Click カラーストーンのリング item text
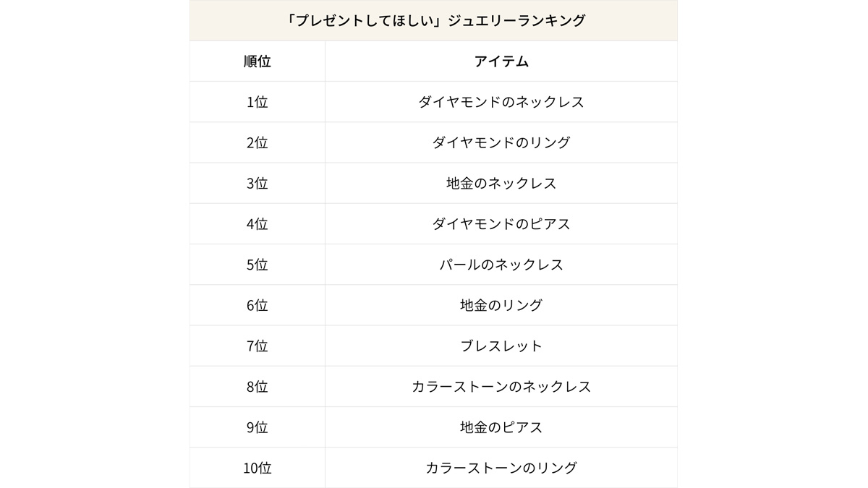The width and height of the screenshot is (868, 488). tap(501, 468)
